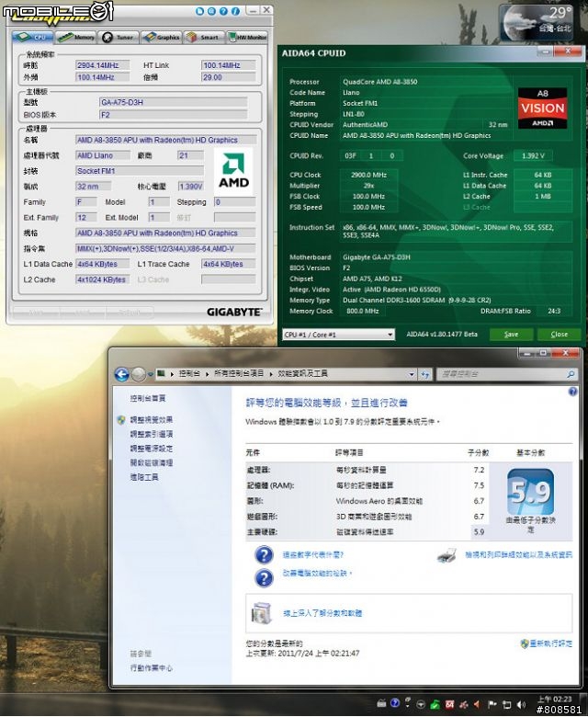This screenshot has height=717, width=588.
Task: Click the question icon beside tips link
Action: point(264,578)
